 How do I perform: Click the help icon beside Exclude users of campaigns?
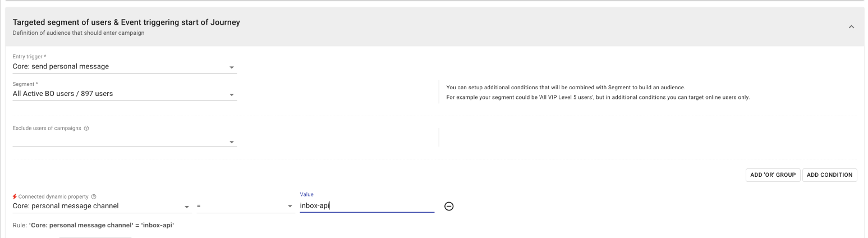[x=86, y=128]
